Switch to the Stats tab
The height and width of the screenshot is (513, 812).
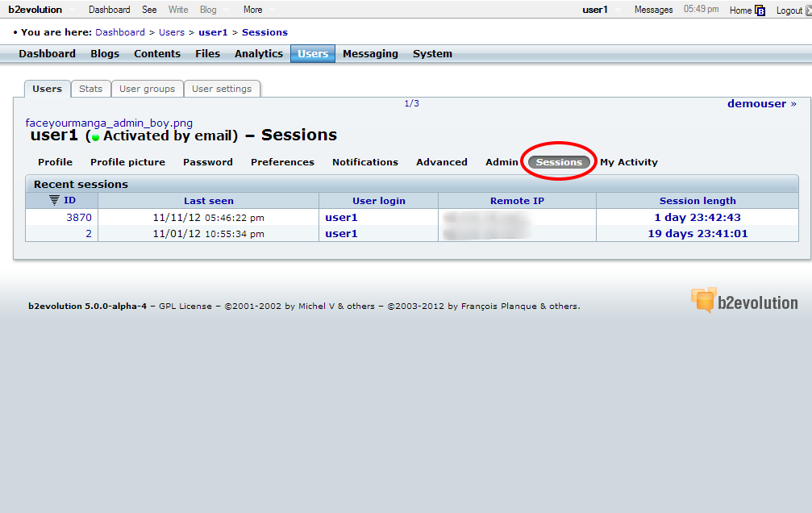pos(90,89)
